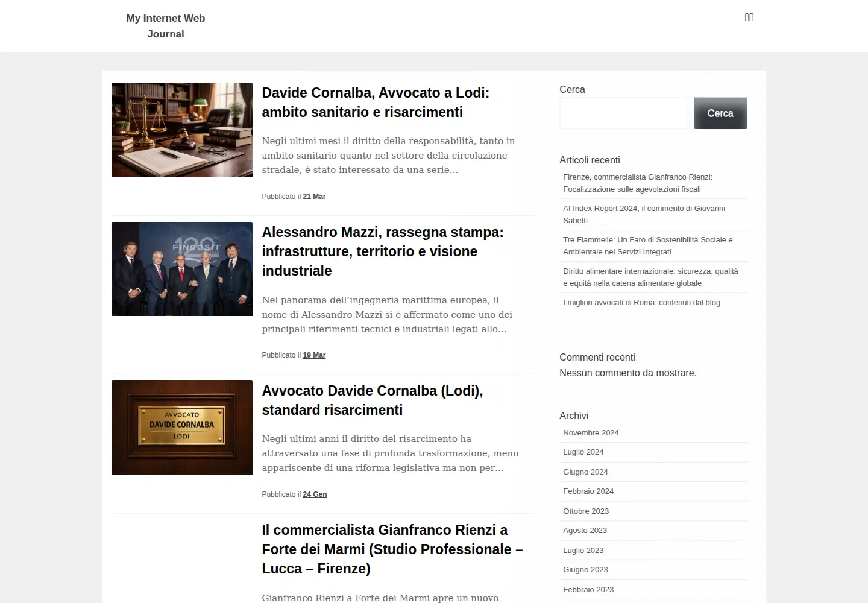Viewport: 868px width, 603px height.
Task: Open article 'Il commercialista Gianfranco Rienzi a Forte dei Marmi'
Action: coord(392,549)
